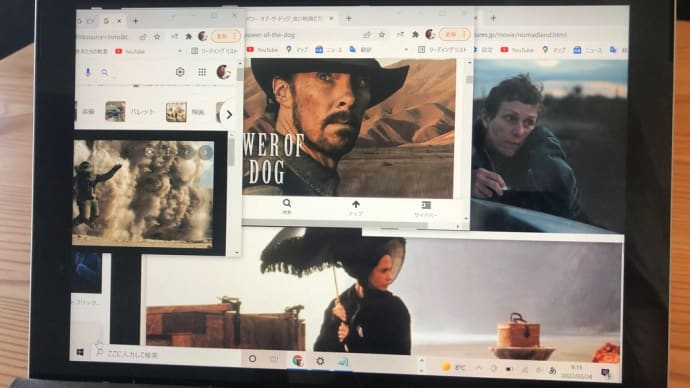
Task: Open the notification center icon
Action: point(606,373)
